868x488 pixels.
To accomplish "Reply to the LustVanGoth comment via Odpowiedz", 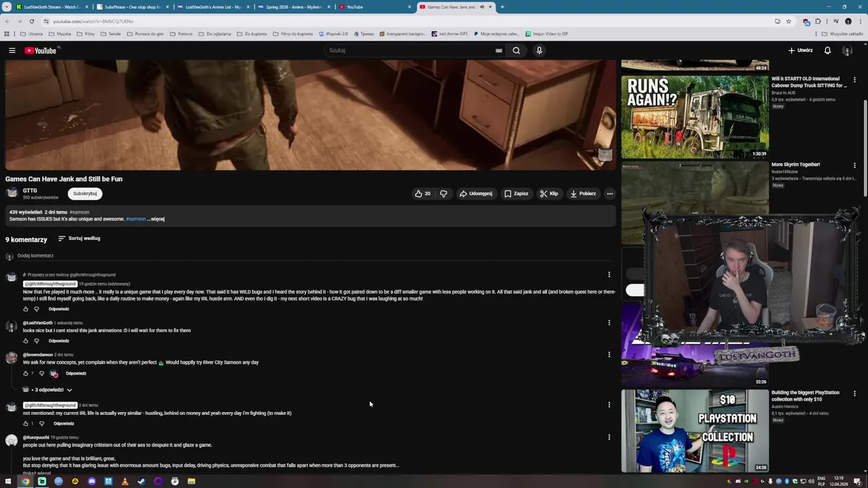I will [59, 341].
